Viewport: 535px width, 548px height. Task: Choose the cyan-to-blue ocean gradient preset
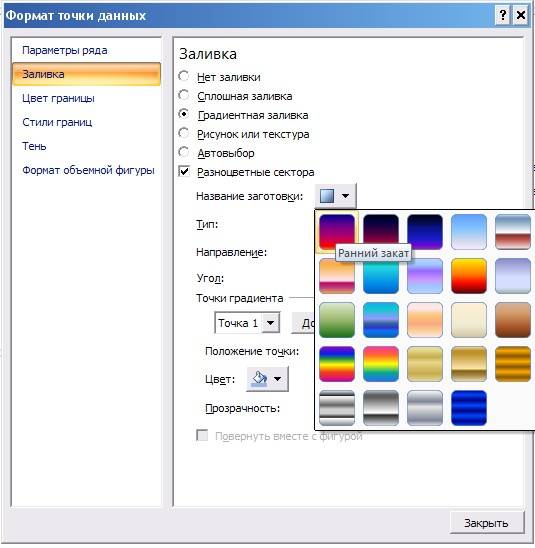click(x=381, y=276)
